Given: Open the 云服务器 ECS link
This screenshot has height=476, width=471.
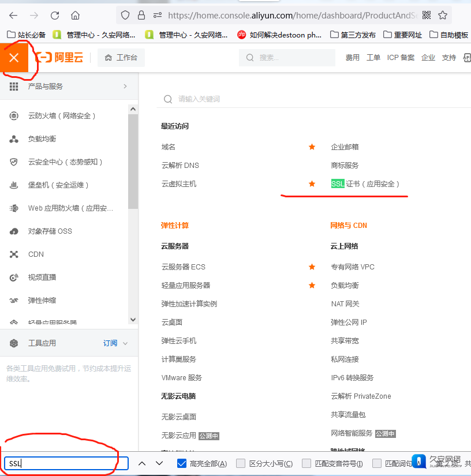Looking at the screenshot, I should (183, 267).
